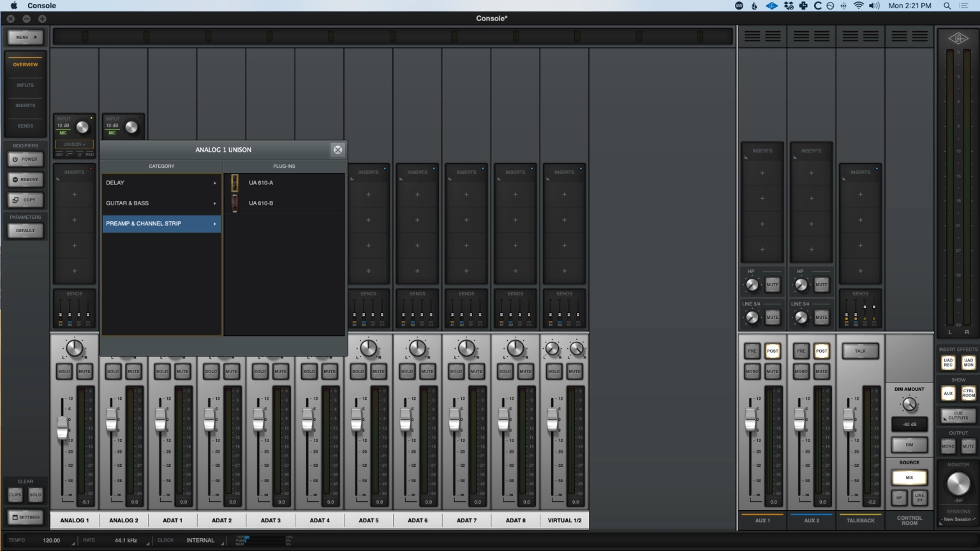The width and height of the screenshot is (980, 551).
Task: Open the SETTINGS window
Action: tap(26, 517)
